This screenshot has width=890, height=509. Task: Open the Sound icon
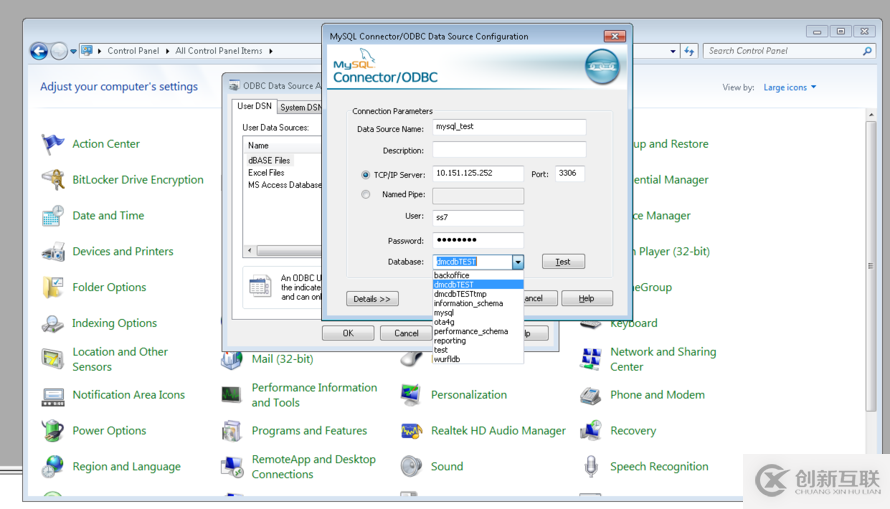click(x=411, y=467)
